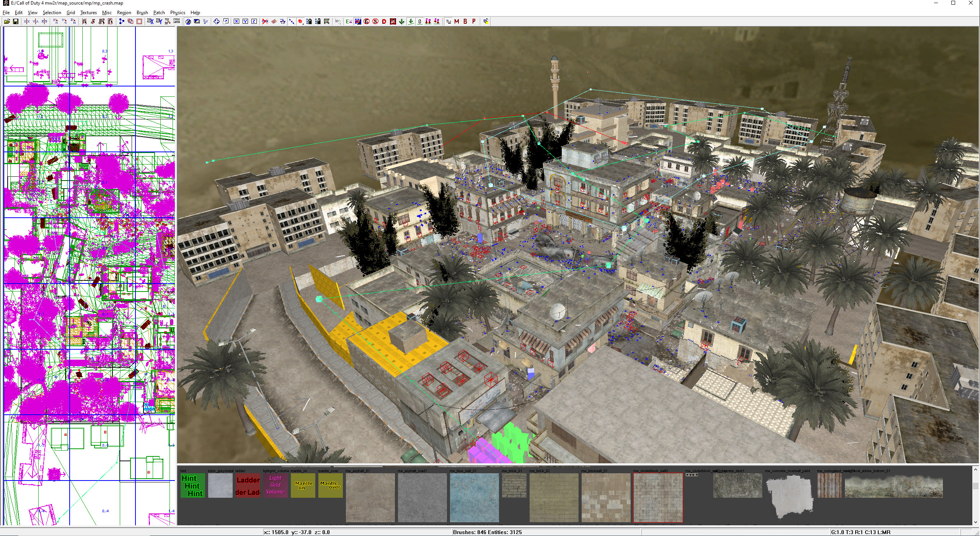Click the TEX FLIP X icon
Image resolution: width=980 pixels, height=536 pixels.
pos(150,21)
